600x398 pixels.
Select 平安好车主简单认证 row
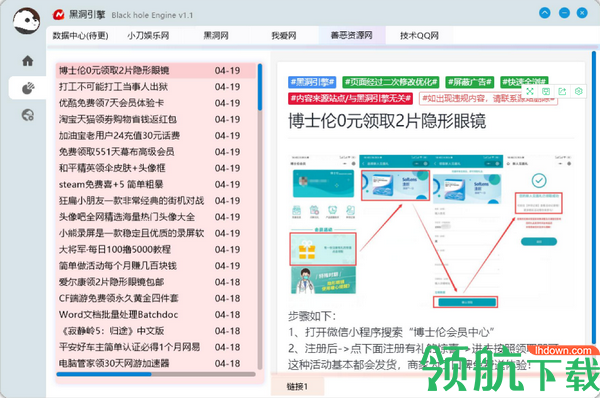click(156, 347)
